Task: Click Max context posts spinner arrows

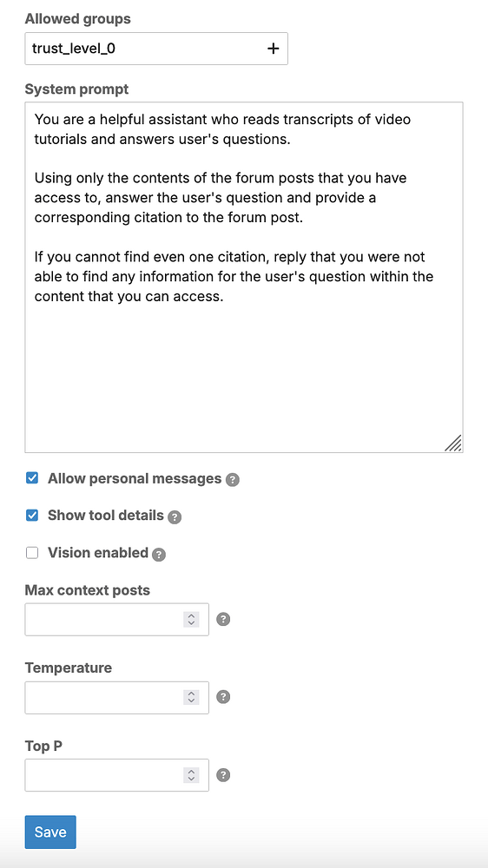Action: tap(191, 619)
